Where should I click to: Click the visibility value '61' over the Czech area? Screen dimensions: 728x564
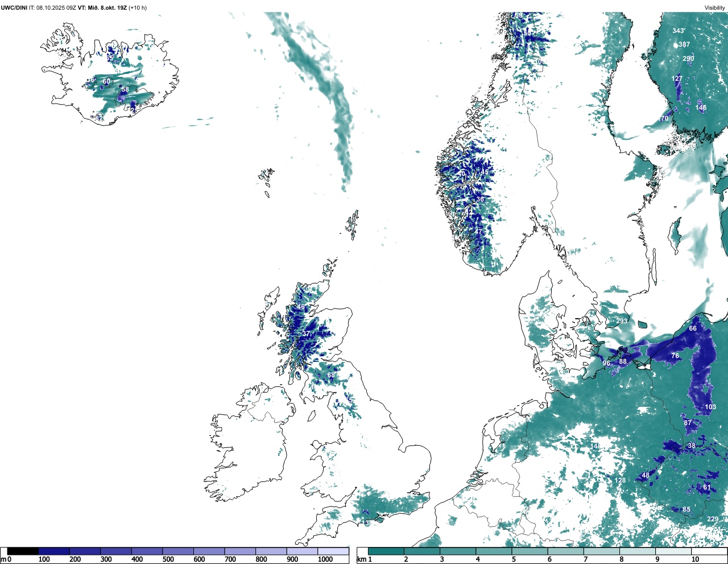707,487
